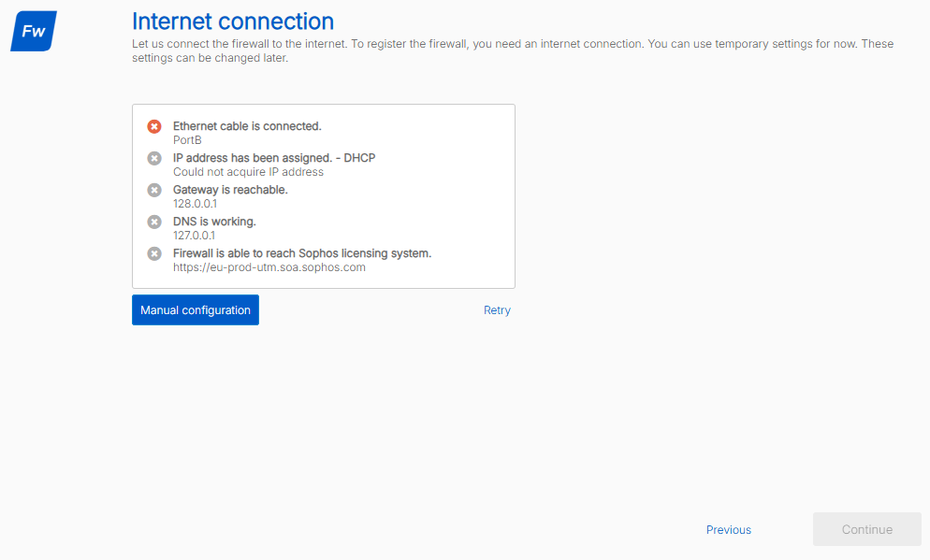Screen dimensions: 930x560
Task: Click the 'Could not acquire IP address' message
Action: [x=248, y=172]
